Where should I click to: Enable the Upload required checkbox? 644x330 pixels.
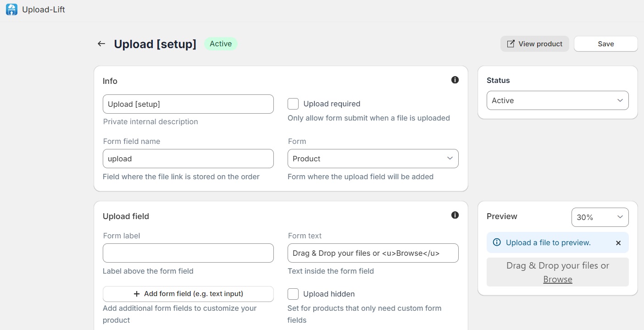[293, 104]
